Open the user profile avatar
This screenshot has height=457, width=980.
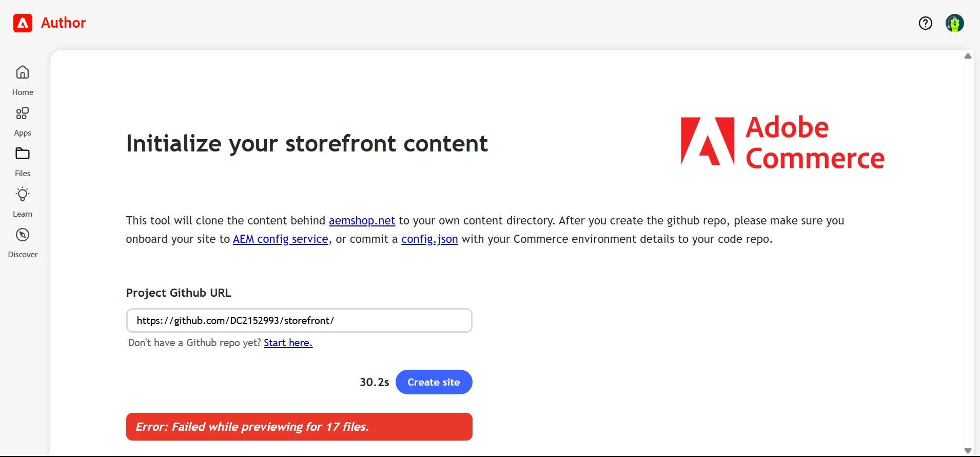tap(955, 23)
